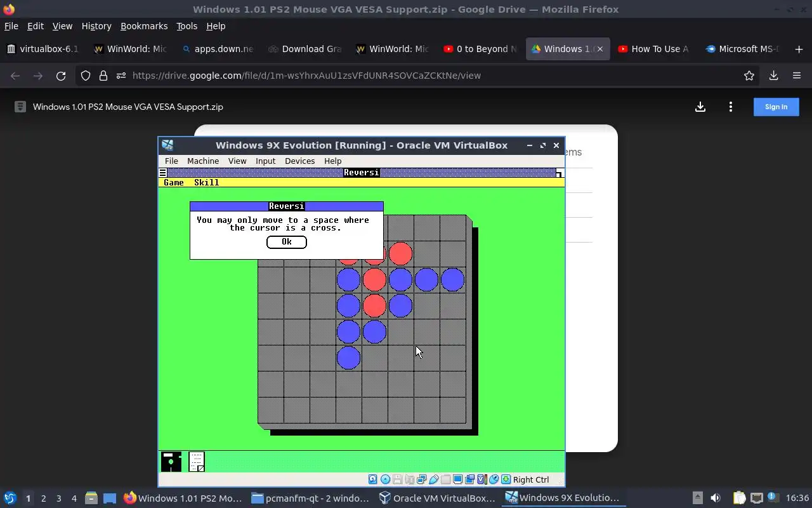Click the recording status icon
This screenshot has height=508, width=812.
pos(469,479)
